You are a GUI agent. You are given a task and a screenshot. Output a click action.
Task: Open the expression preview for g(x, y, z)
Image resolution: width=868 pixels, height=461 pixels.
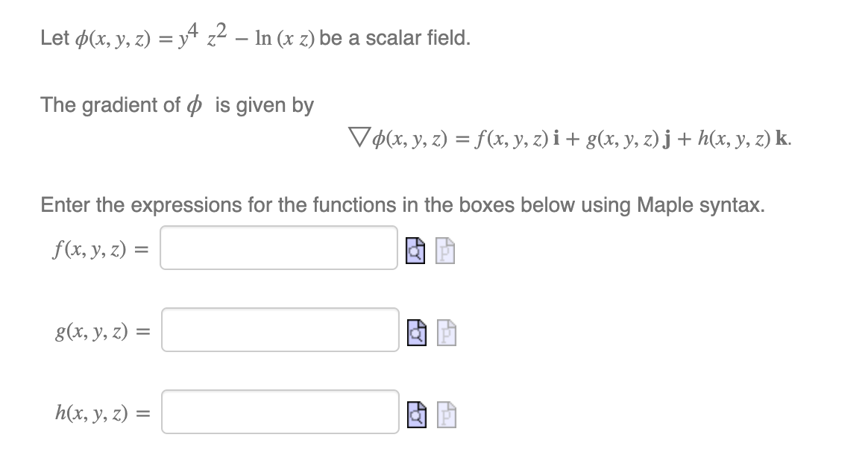tap(417, 333)
